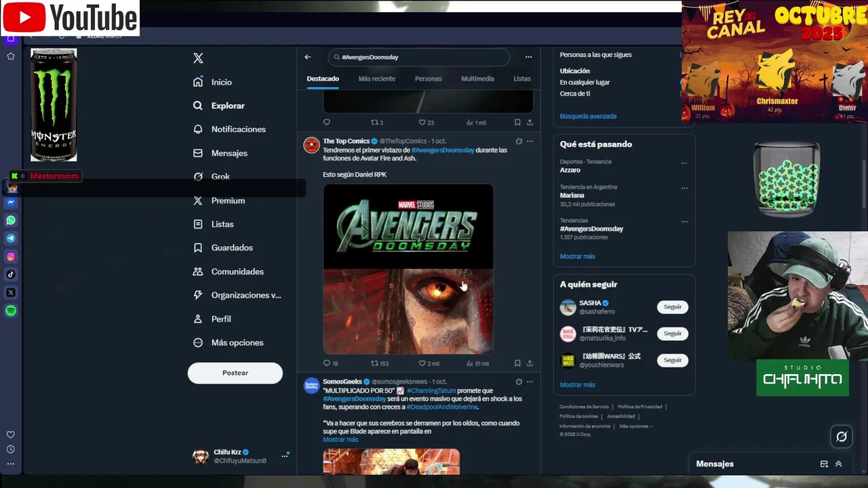868x488 pixels.
Task: Open account menu for Chifu Krz
Action: [x=285, y=456]
